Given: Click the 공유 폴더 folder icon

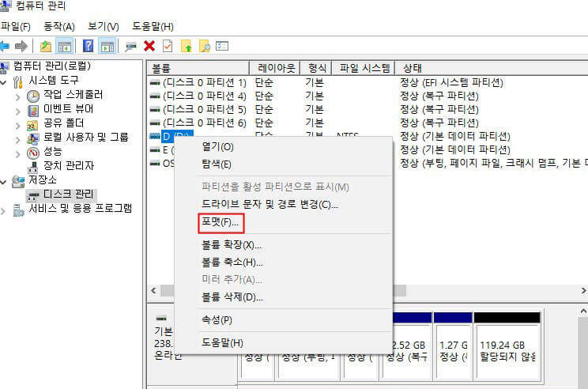Looking at the screenshot, I should (x=32, y=125).
